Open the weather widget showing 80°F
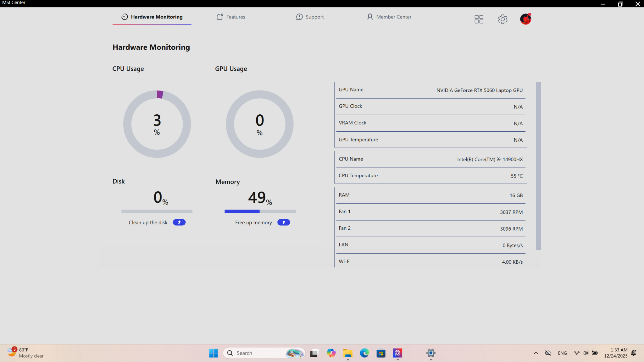Viewport: 644px width, 362px height. click(x=26, y=353)
